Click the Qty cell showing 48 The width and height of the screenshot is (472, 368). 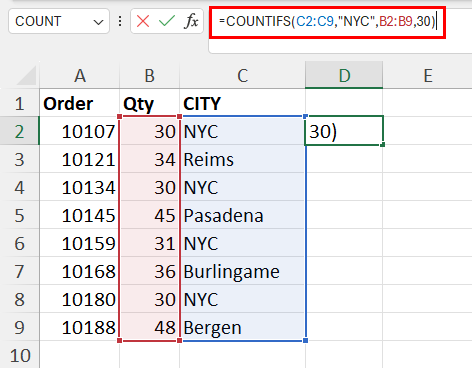(149, 327)
